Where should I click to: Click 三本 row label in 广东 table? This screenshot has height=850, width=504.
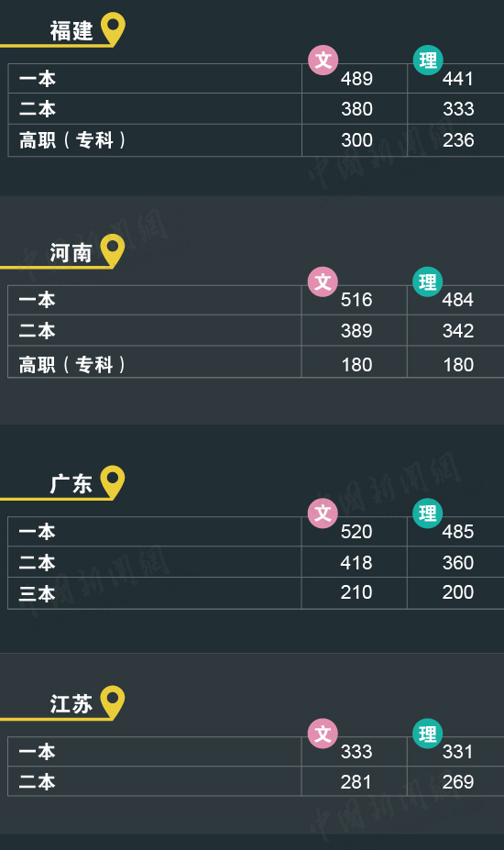[37, 594]
